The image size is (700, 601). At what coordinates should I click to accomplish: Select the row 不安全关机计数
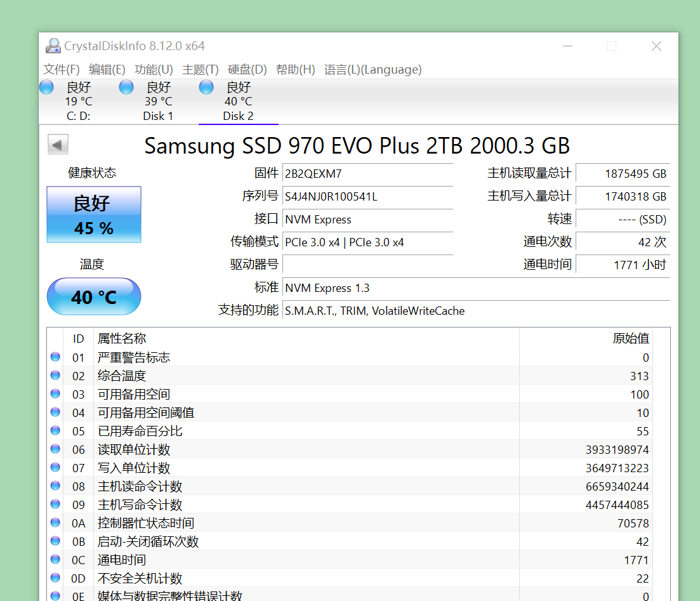pyautogui.click(x=350, y=578)
